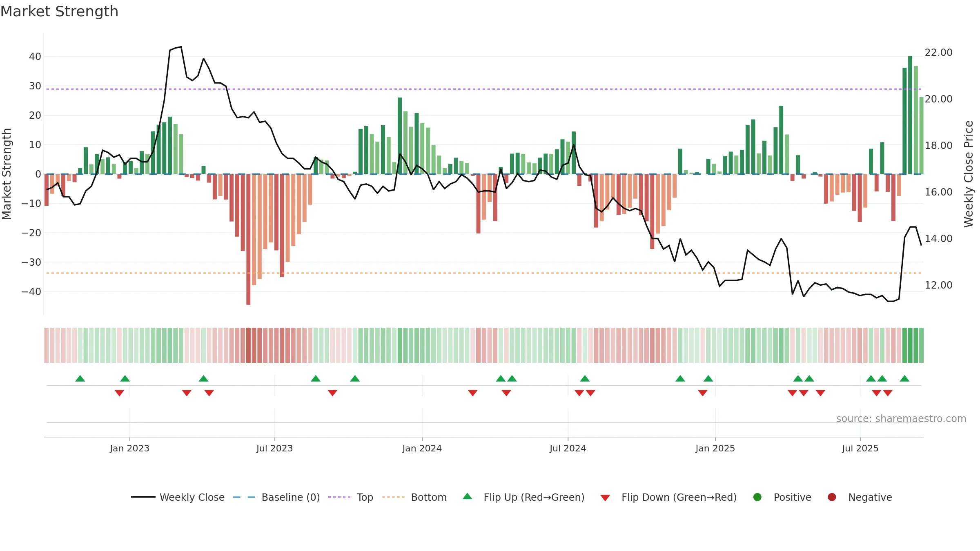This screenshot has height=551, width=980.
Task: Click the green Positive dot in legend
Action: click(x=757, y=497)
